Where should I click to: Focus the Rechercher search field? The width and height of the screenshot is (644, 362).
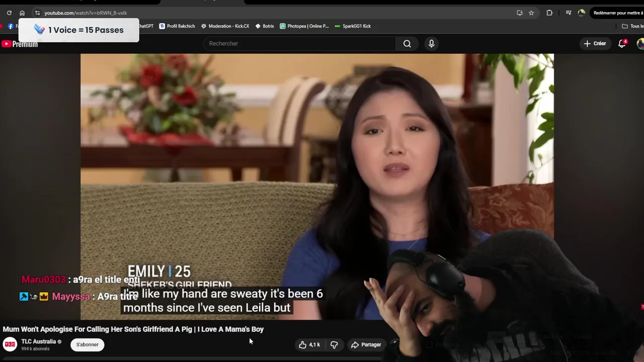300,44
